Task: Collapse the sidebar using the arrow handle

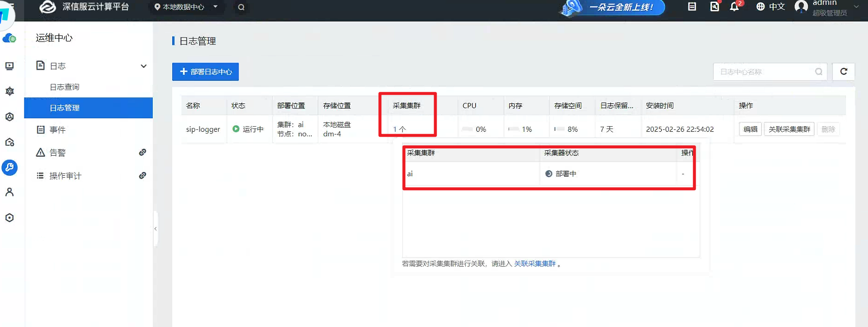Action: click(x=156, y=229)
